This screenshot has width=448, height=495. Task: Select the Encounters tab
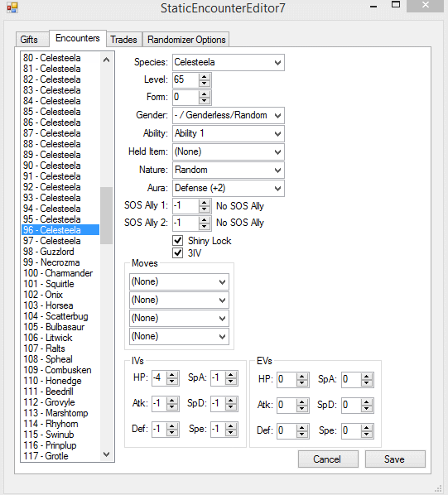tap(78, 38)
